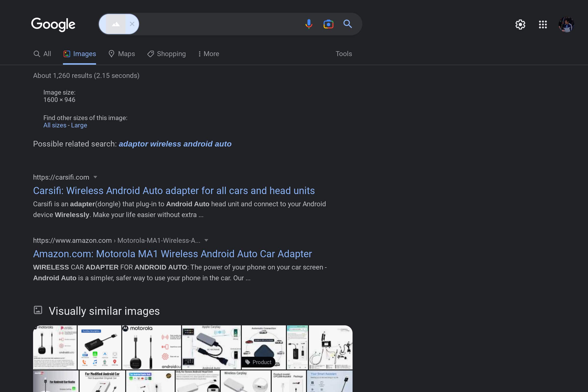This screenshot has width=588, height=392.
Task: Click the magnifying glass search button
Action: pos(347,24)
